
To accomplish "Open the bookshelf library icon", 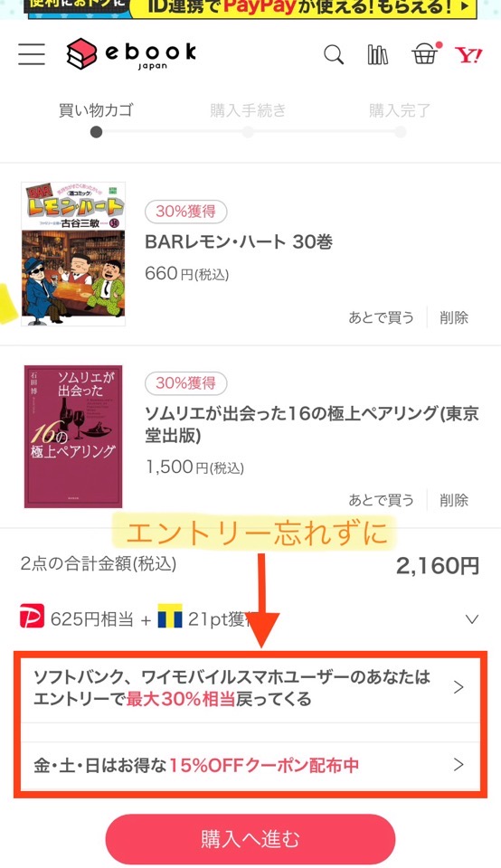I will (377, 55).
